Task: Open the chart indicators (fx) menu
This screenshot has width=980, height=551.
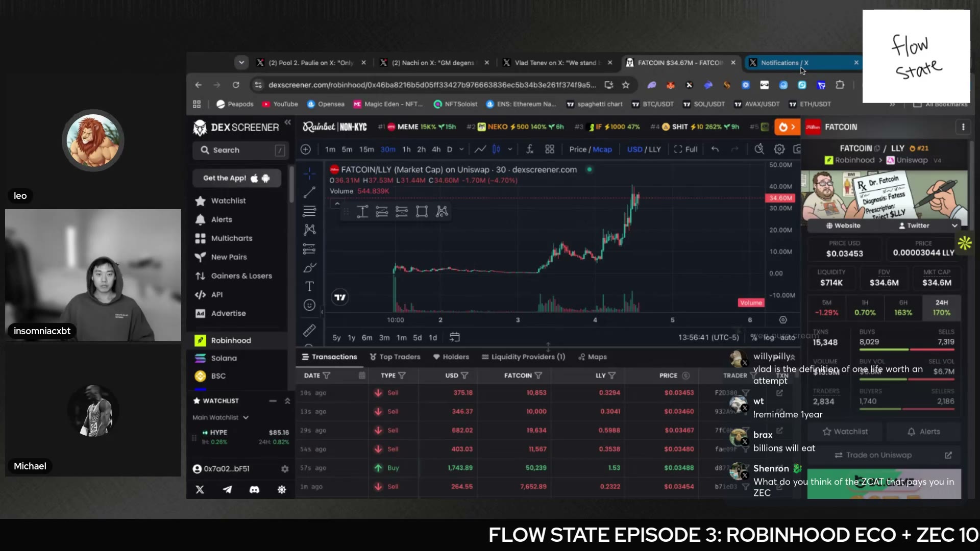Action: [529, 149]
